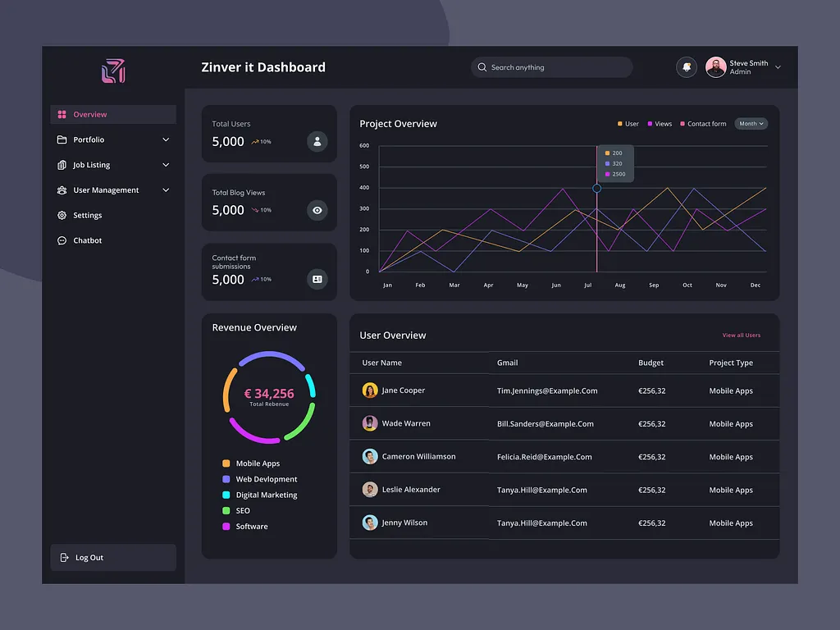Click the Search anything input field
Viewport: 840px width, 630px height.
[x=550, y=67]
